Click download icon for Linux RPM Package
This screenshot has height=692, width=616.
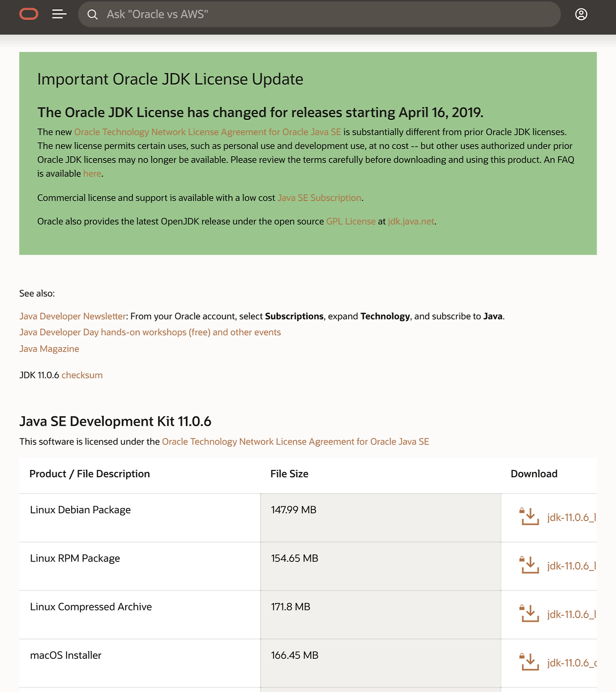pyautogui.click(x=529, y=565)
